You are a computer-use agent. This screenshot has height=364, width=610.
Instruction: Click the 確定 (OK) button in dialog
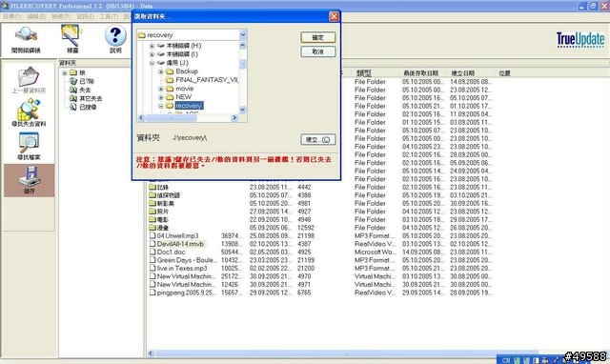(x=317, y=37)
